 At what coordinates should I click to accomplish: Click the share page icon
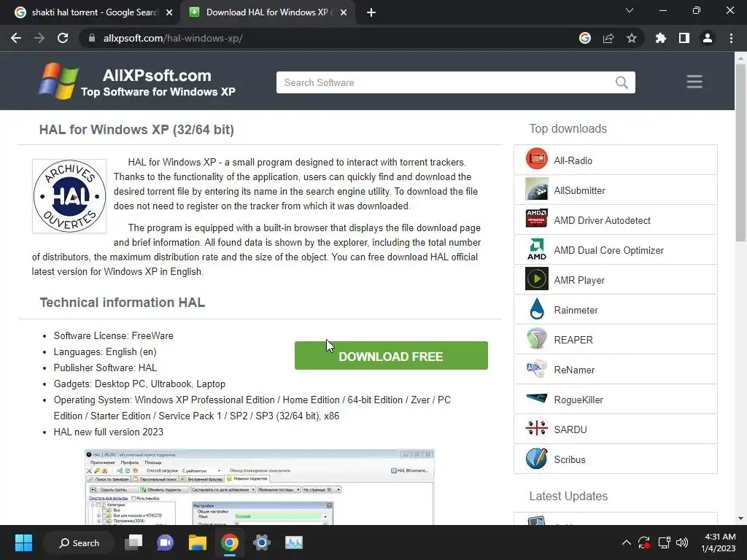coord(608,38)
